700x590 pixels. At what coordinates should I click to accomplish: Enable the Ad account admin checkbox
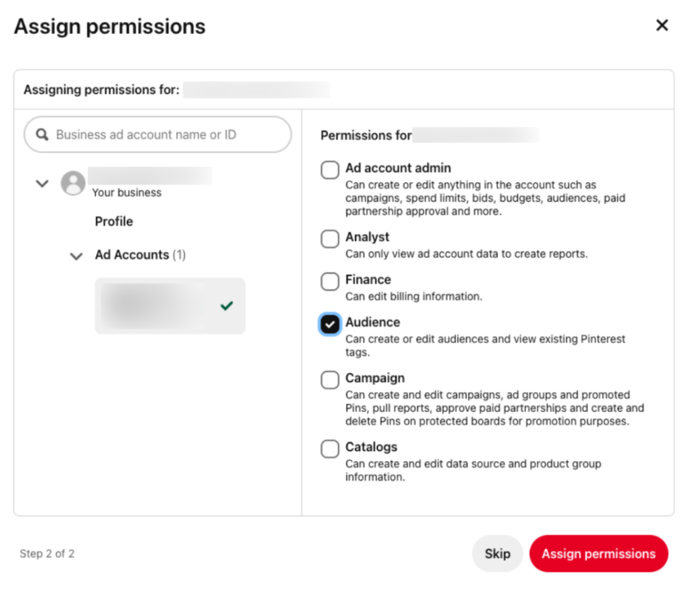[330, 170]
